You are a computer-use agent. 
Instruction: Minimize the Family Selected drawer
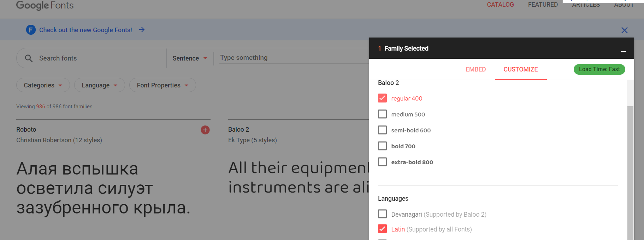tap(624, 52)
